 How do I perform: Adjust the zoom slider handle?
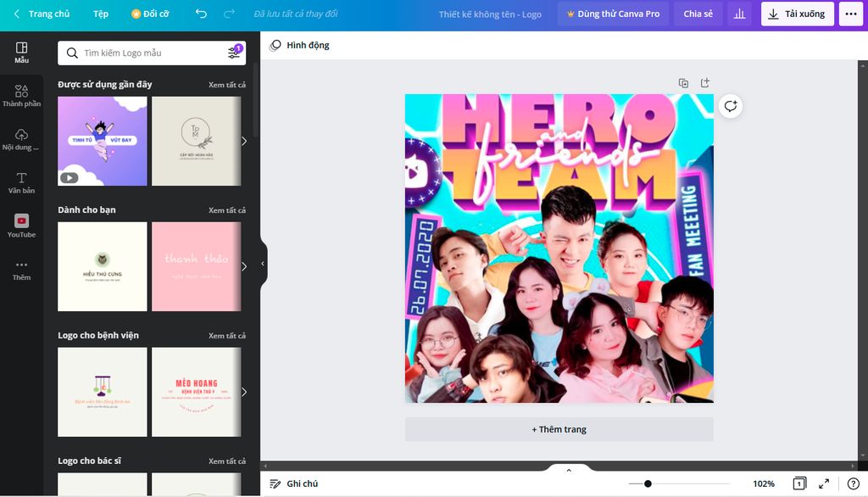pos(648,483)
